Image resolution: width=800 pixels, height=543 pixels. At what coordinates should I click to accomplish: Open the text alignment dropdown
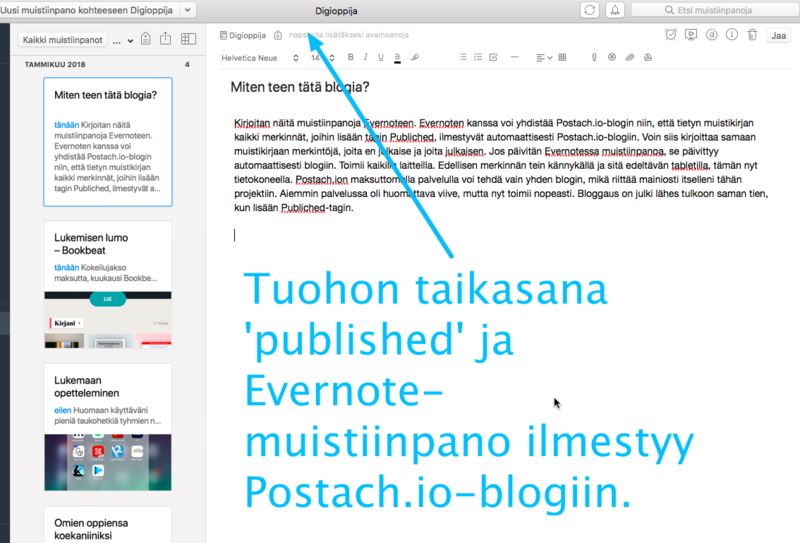(x=544, y=58)
